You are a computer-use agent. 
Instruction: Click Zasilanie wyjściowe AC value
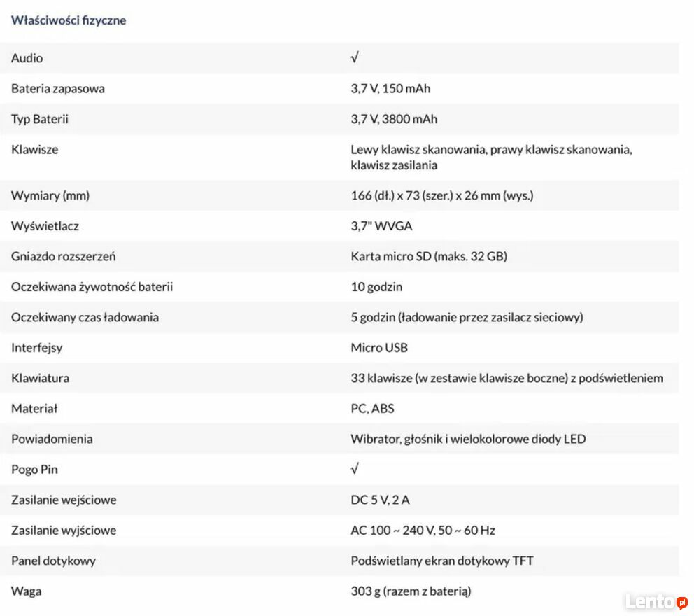point(423,531)
